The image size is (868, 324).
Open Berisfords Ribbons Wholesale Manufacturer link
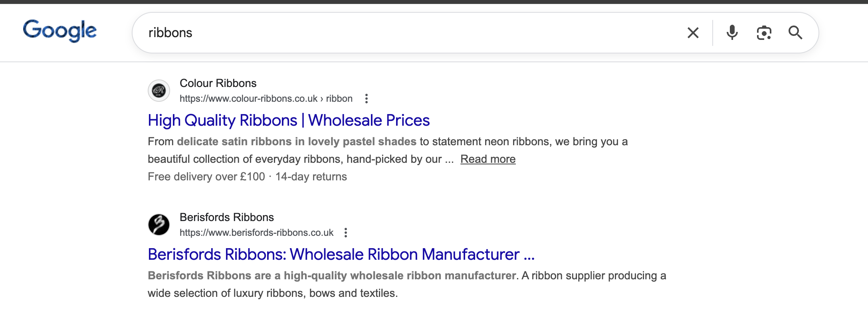tap(341, 255)
